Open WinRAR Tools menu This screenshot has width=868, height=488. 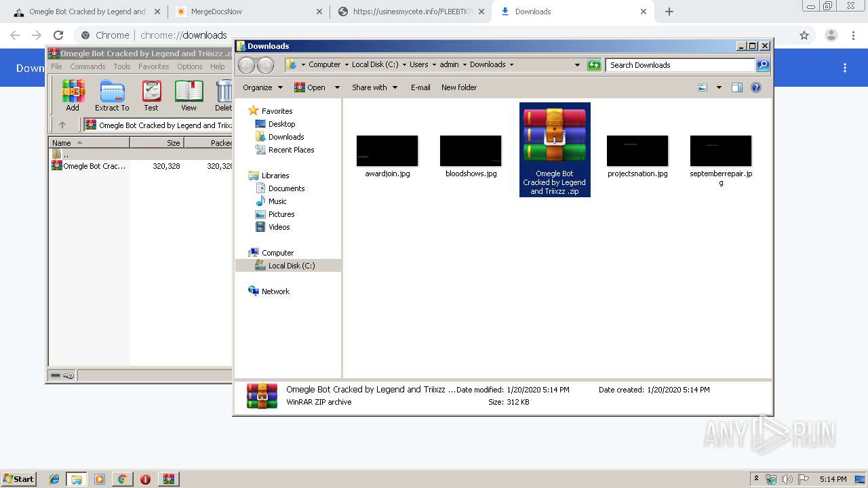[122, 66]
